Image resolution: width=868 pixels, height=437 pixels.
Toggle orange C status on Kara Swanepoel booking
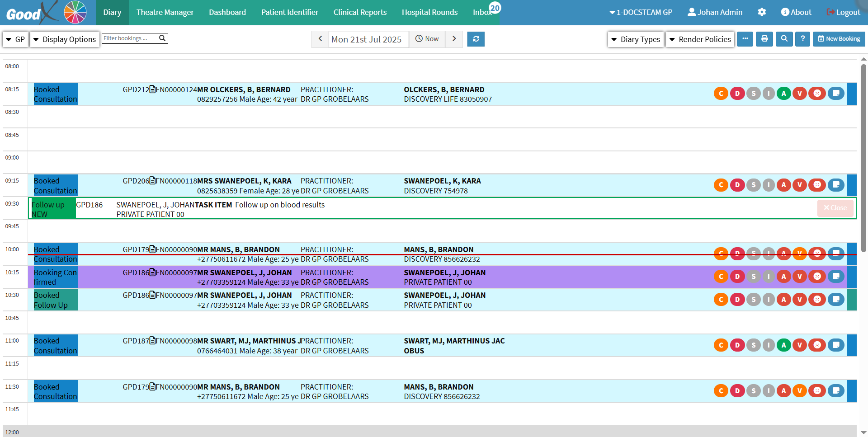coord(721,185)
